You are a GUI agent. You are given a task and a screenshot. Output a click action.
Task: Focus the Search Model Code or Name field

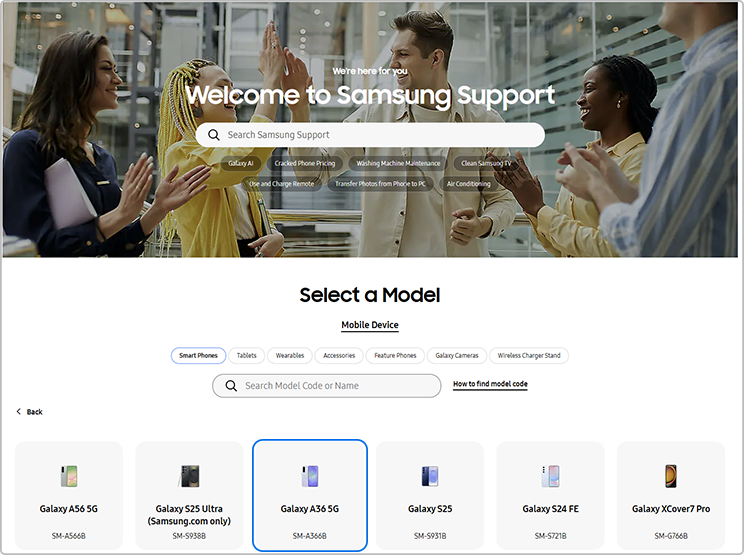click(x=326, y=386)
